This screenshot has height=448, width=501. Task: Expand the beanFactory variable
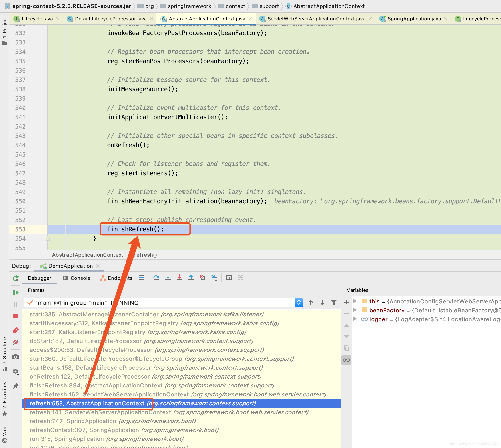point(355,310)
